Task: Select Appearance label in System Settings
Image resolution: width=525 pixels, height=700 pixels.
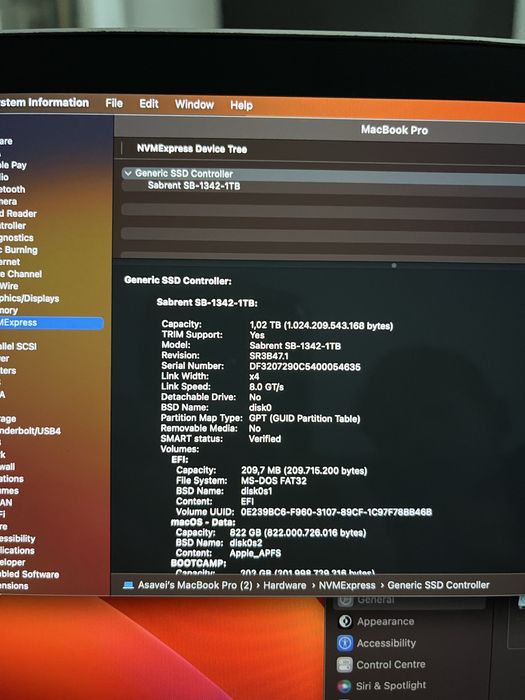Action: point(385,621)
